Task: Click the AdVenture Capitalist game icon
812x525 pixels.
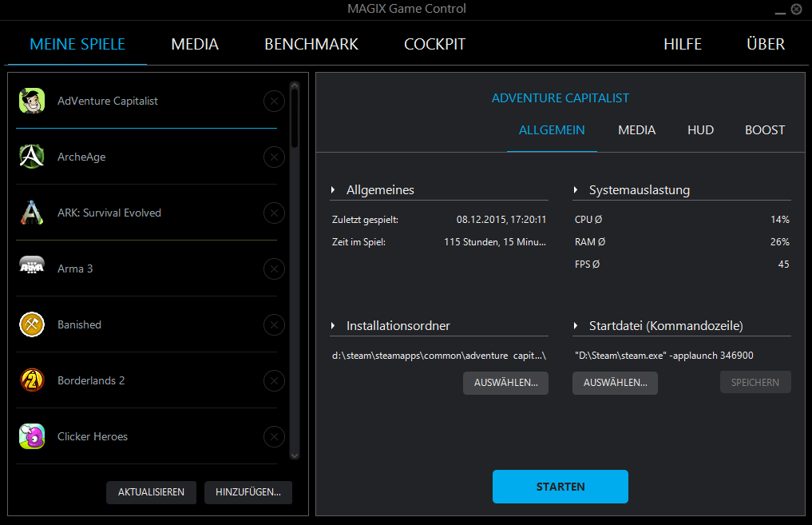Action: pyautogui.click(x=32, y=101)
